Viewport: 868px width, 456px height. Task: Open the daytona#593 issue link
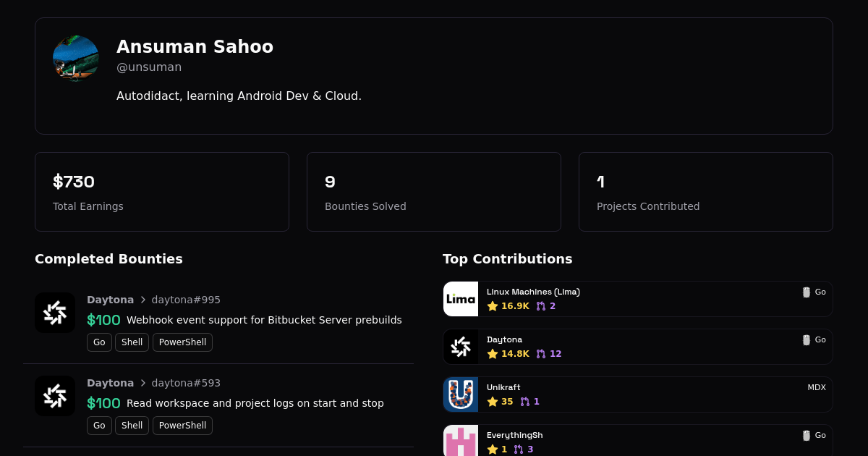(186, 383)
